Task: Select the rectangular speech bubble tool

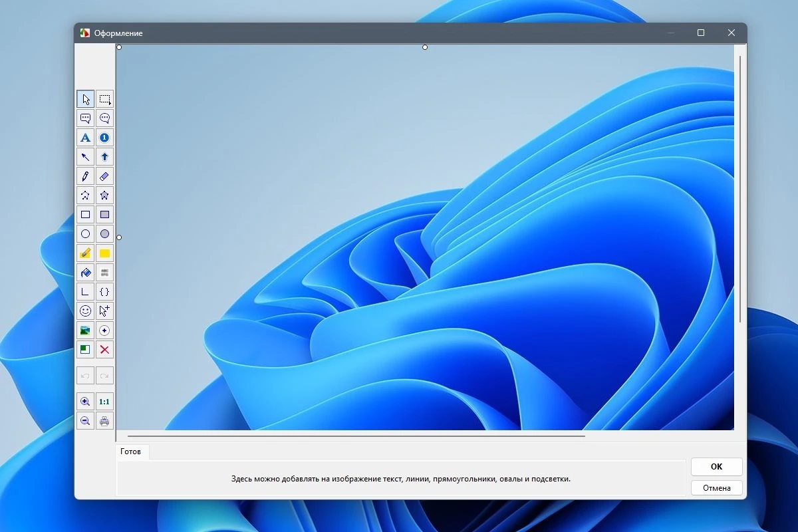Action: click(85, 118)
